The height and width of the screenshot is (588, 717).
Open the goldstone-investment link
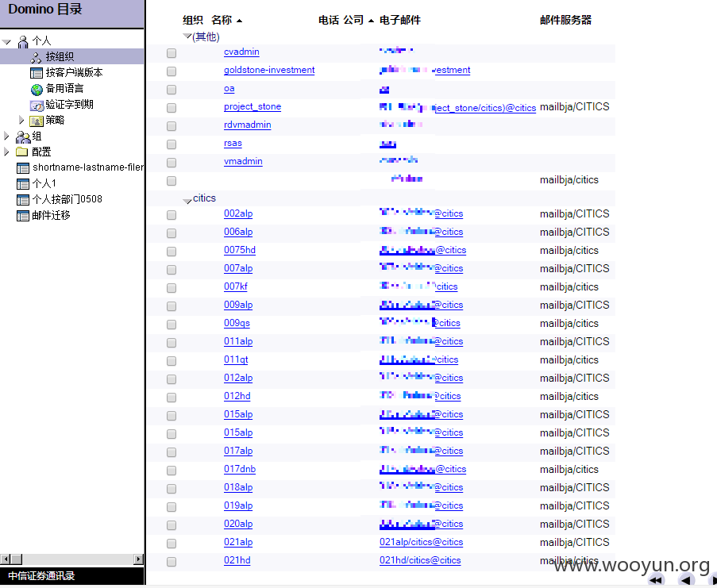click(x=269, y=70)
